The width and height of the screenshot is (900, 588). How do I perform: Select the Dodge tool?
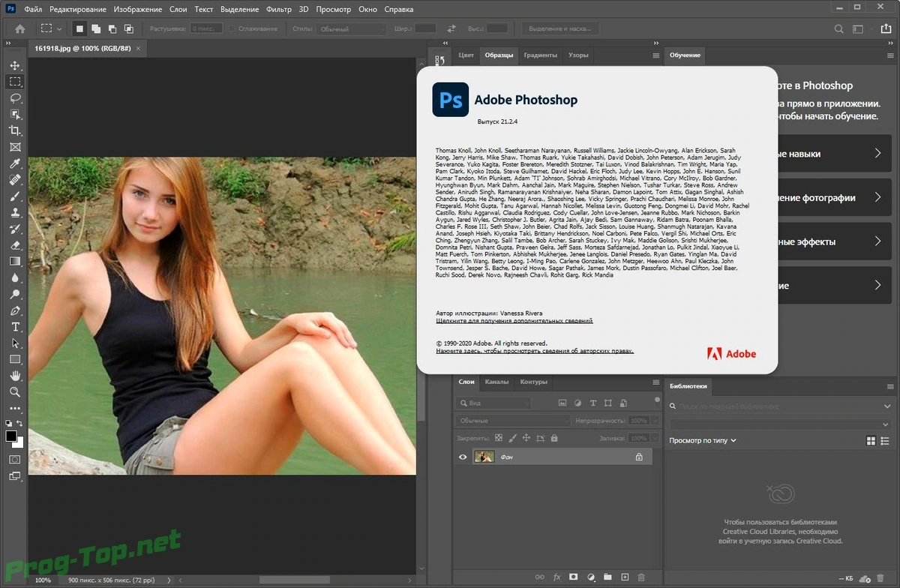click(x=15, y=294)
